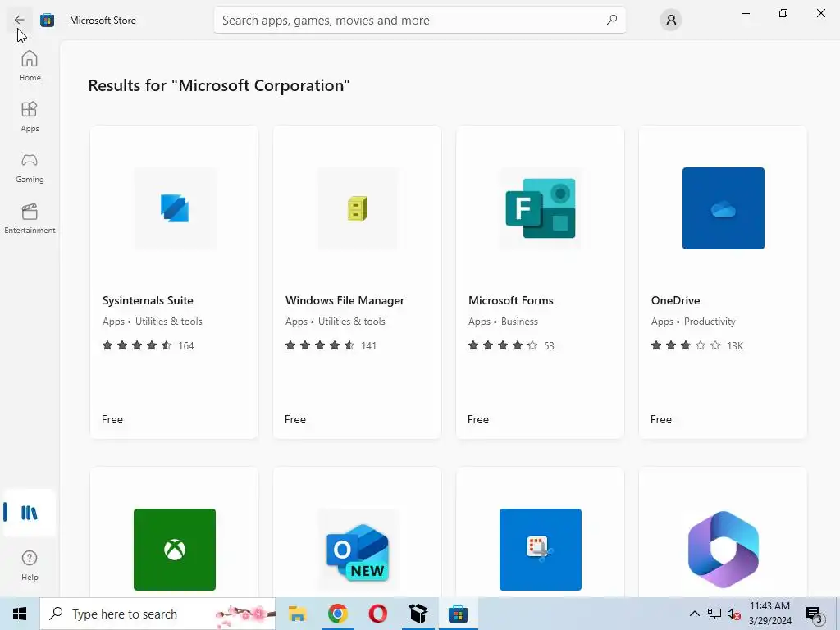The image size is (840, 630).
Task: Open Microsoft Forms title link
Action: click(x=511, y=300)
